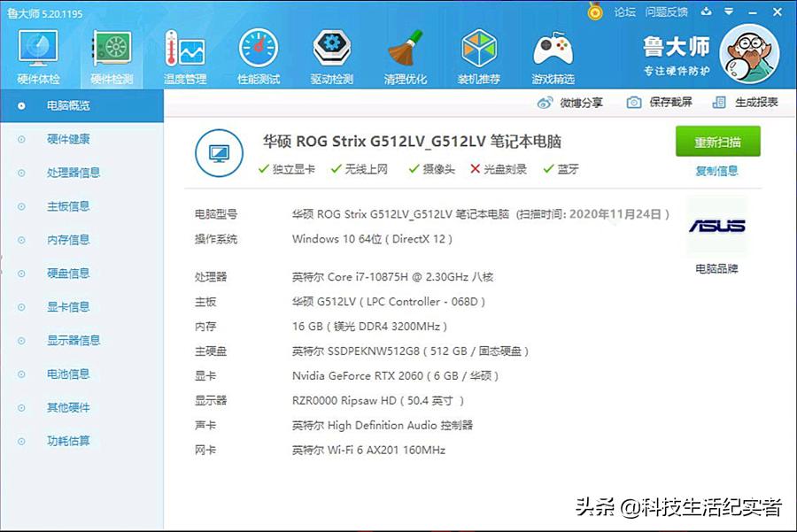Run 驱动检测 driver detection
Screen dimensions: 797x532
[331, 53]
